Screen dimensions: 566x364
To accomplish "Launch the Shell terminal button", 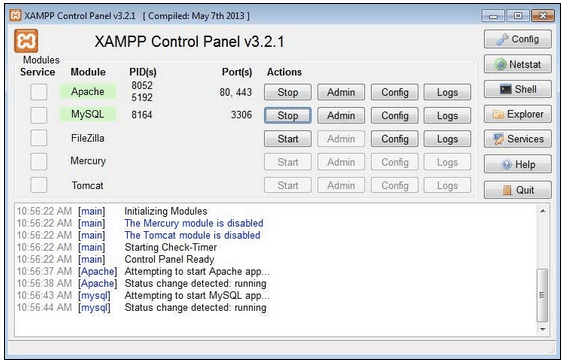I will 518,89.
